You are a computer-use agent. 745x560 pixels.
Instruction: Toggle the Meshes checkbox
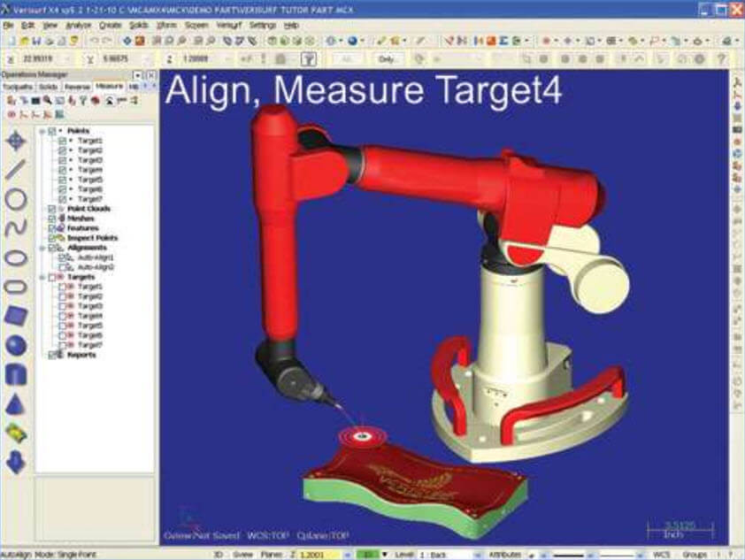click(x=52, y=219)
